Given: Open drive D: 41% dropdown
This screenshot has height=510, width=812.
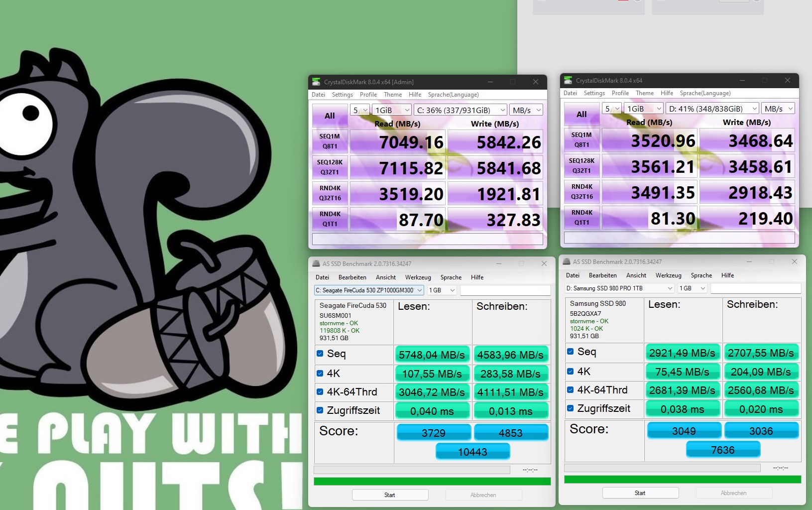Looking at the screenshot, I should tap(712, 109).
